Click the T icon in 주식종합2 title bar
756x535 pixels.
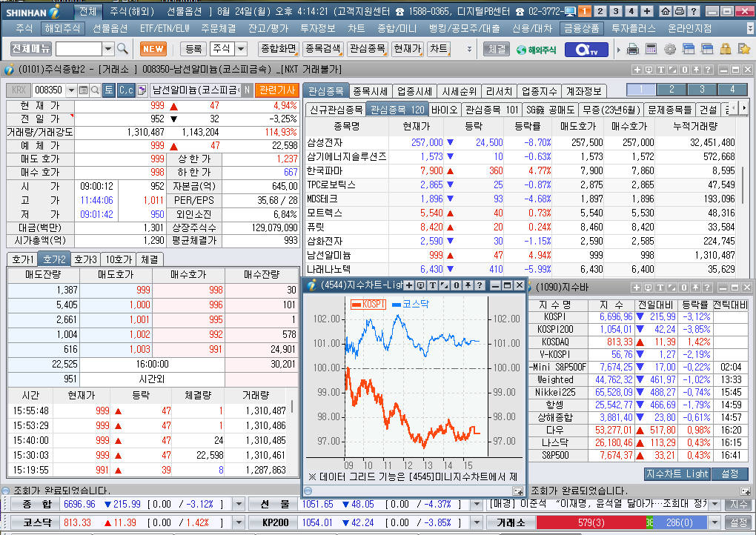(x=660, y=70)
